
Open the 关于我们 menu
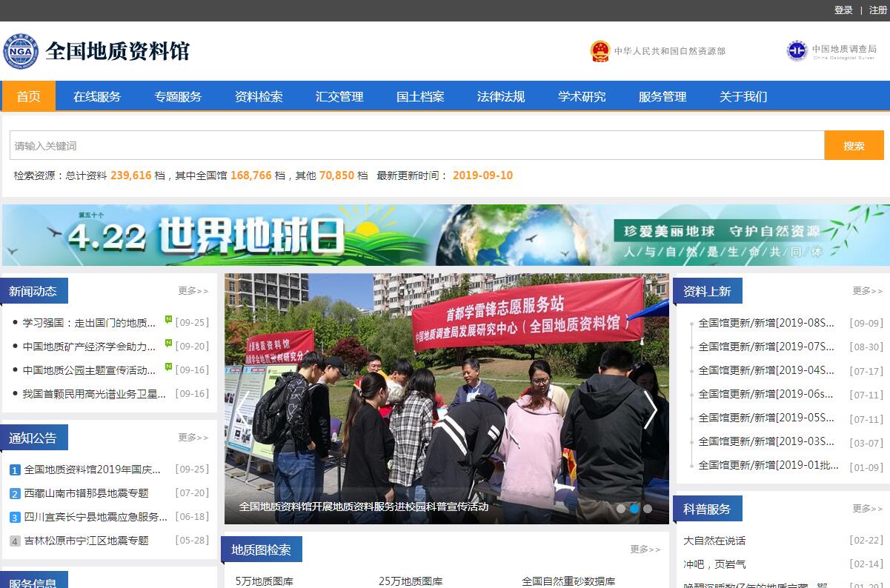point(743,96)
